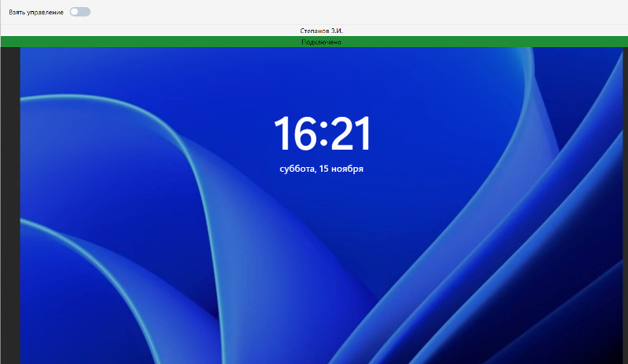Click the hours digits 16 on clock
This screenshot has height=364, width=628.
pos(294,134)
